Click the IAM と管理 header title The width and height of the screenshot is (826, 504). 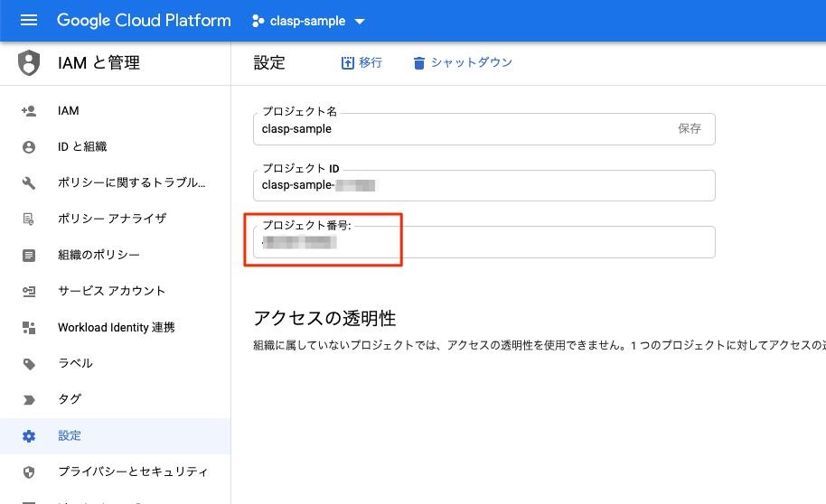(x=99, y=62)
